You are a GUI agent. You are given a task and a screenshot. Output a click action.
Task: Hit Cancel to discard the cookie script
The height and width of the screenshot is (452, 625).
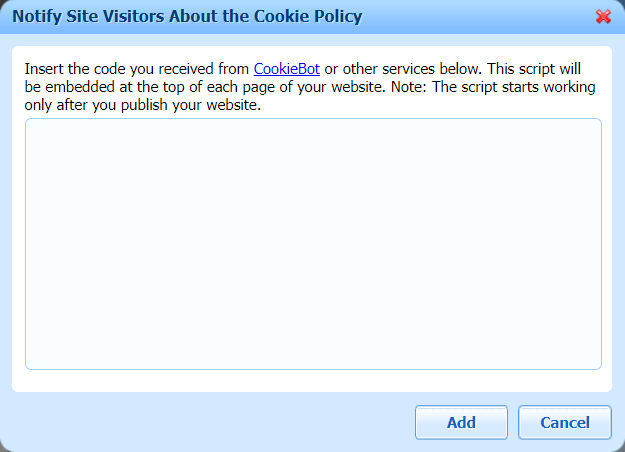[565, 422]
